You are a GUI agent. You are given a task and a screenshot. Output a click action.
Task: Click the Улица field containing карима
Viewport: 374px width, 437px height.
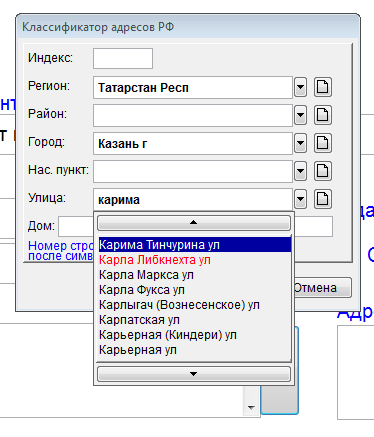pos(193,199)
